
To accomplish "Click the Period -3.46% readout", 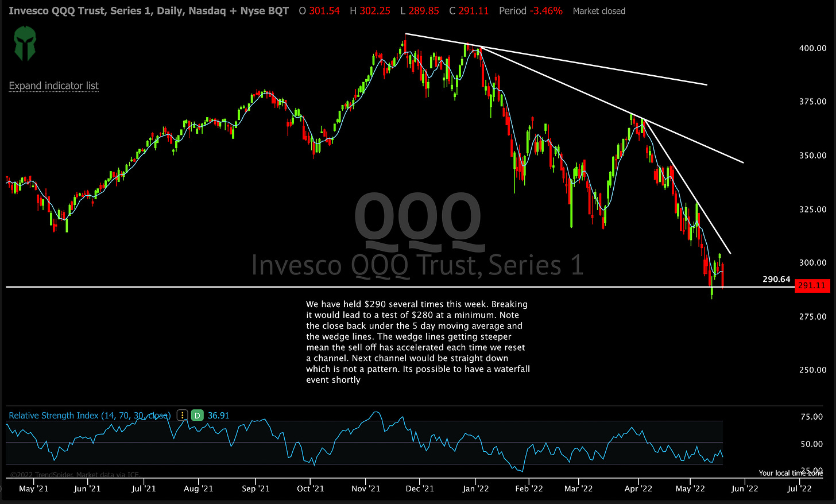I will click(531, 11).
